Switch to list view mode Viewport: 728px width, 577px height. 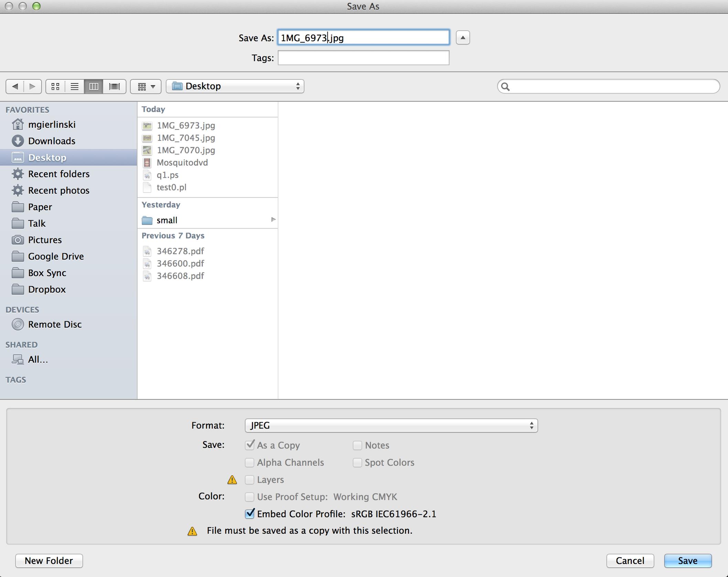click(75, 86)
